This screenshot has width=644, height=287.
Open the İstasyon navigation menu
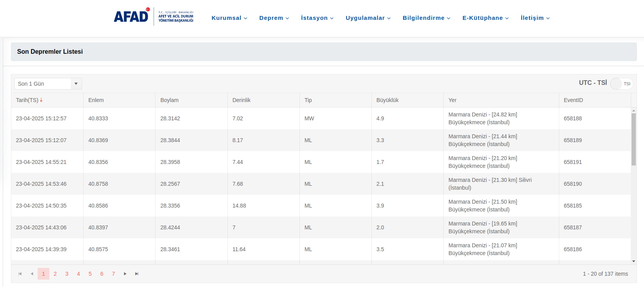(317, 18)
